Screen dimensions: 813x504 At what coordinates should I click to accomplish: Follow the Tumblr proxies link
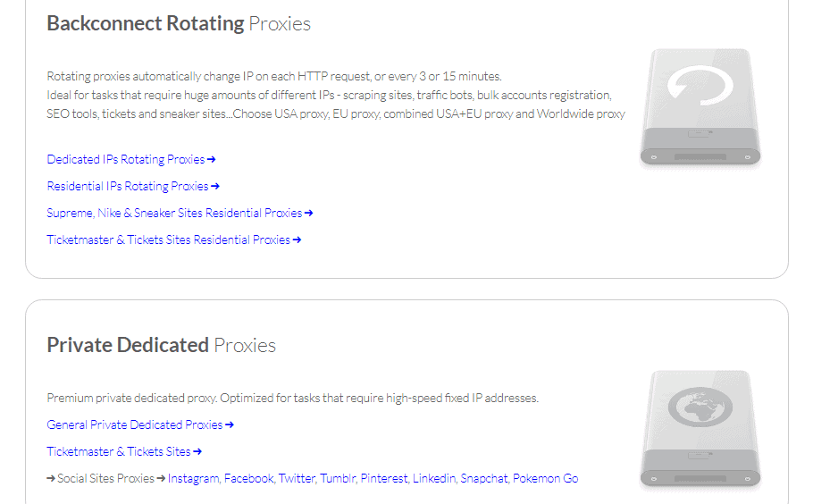coord(339,479)
